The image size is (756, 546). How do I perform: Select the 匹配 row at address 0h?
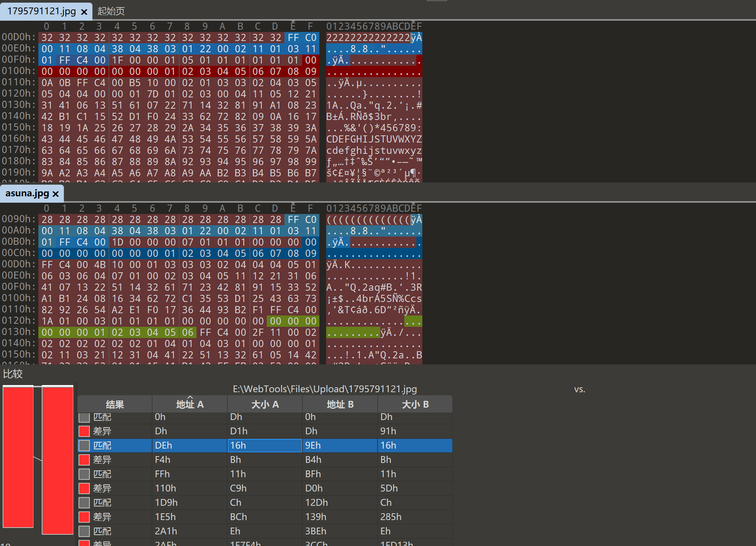tap(265, 417)
